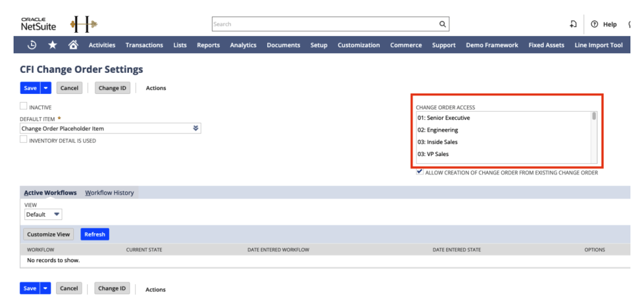Click the top Change ID button
The image size is (644, 303).
pos(112,88)
